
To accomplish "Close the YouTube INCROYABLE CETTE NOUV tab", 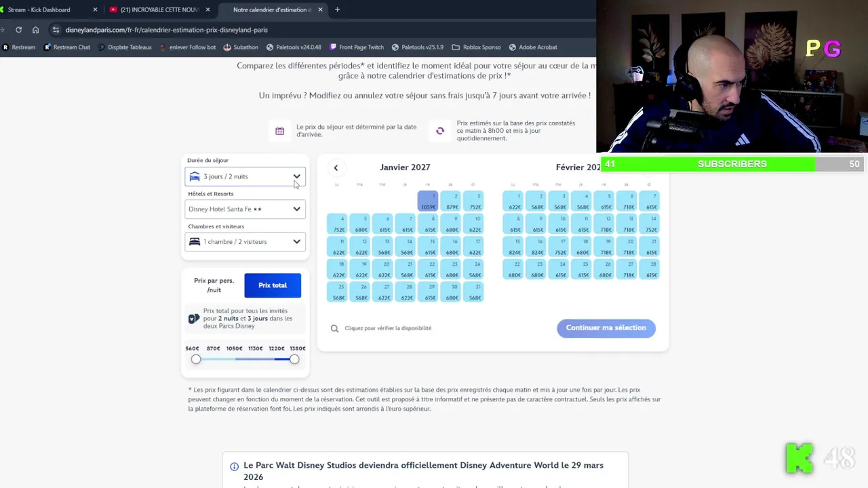I will [208, 9].
